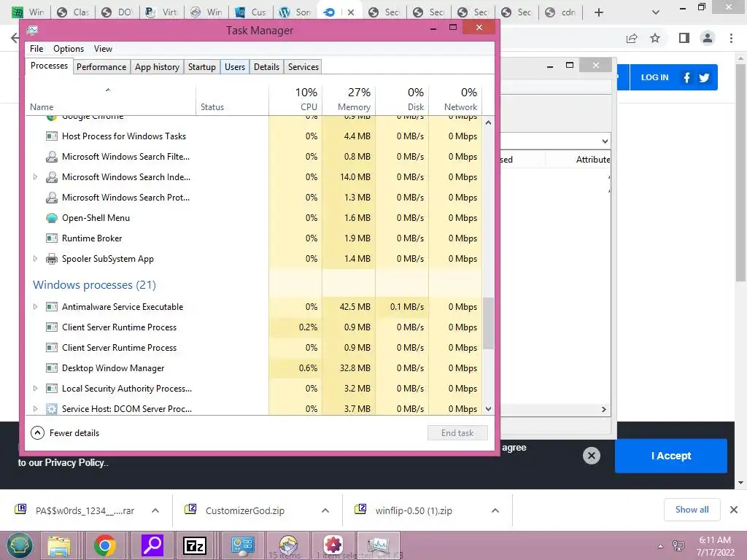Click the LOG IN link on webpage
Image resolution: width=747 pixels, height=560 pixels.
[654, 77]
